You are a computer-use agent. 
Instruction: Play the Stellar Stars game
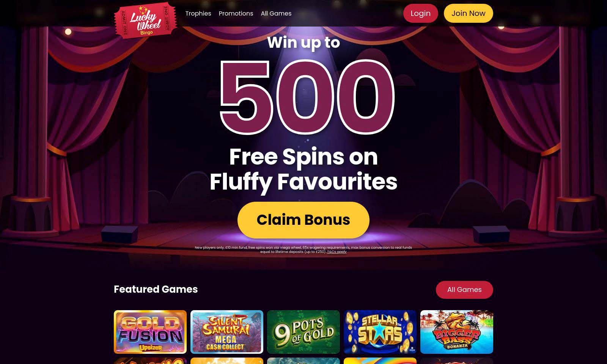point(380,332)
